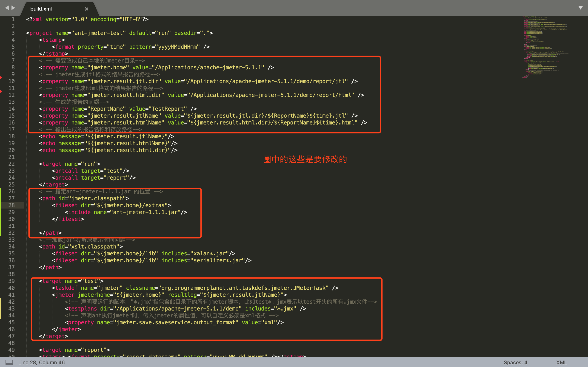The width and height of the screenshot is (588, 367).
Task: Click line number 1 in gutter
Action: (13, 19)
